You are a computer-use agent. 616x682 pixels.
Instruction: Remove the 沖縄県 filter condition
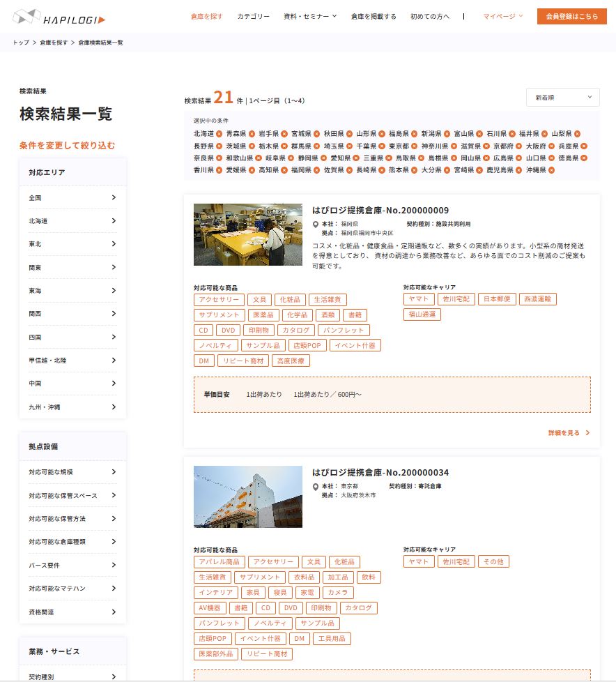(551, 170)
